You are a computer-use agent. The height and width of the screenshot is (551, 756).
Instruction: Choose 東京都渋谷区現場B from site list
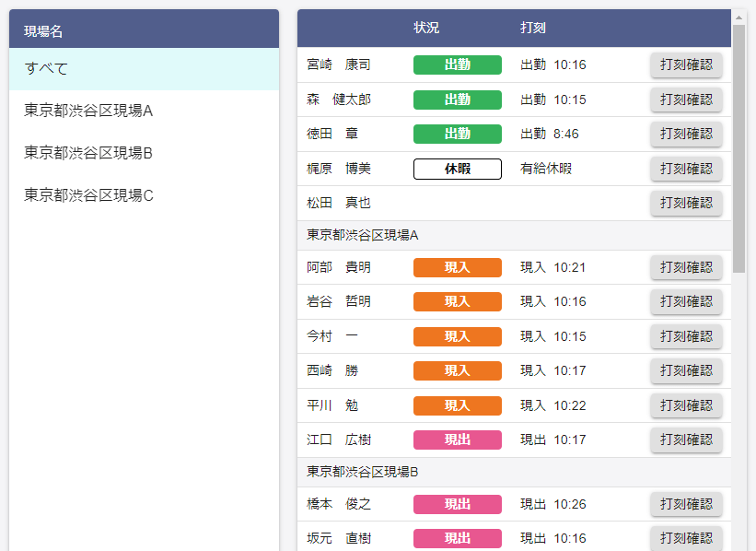pyautogui.click(x=144, y=153)
